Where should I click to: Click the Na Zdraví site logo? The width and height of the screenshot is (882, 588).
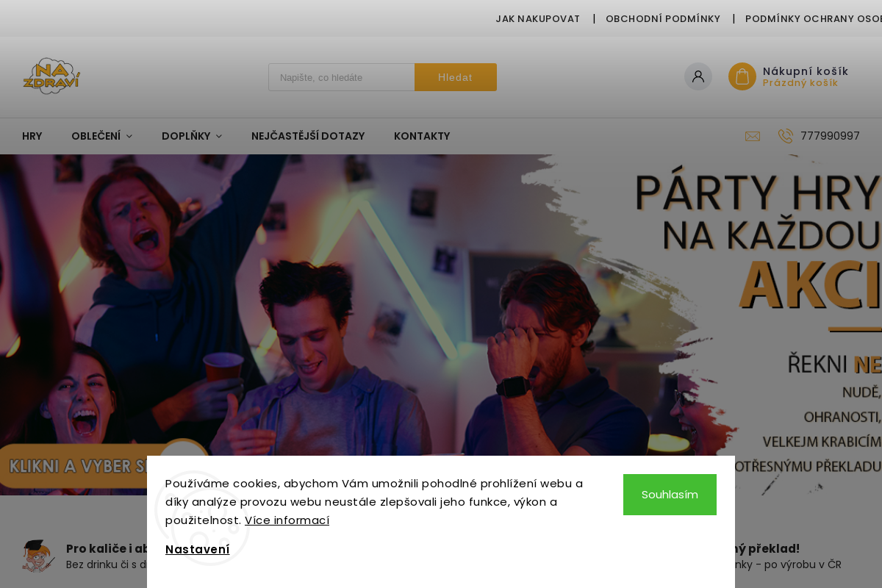point(51,76)
